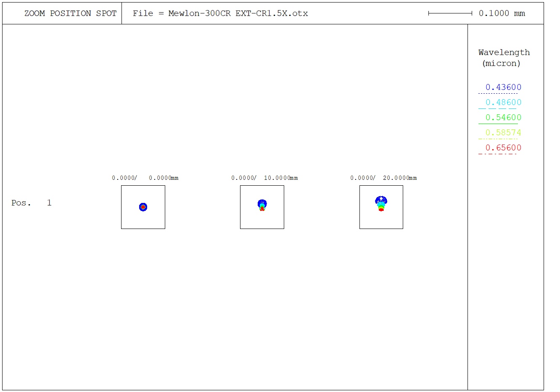560x392 pixels.
Task: Click the 0.1000 mm scale value
Action: pyautogui.click(x=502, y=13)
